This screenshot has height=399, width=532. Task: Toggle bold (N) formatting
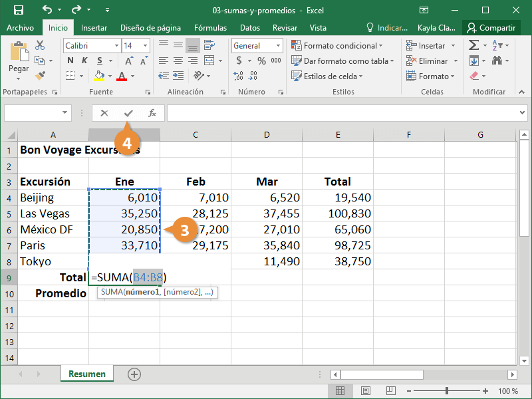[70, 61]
